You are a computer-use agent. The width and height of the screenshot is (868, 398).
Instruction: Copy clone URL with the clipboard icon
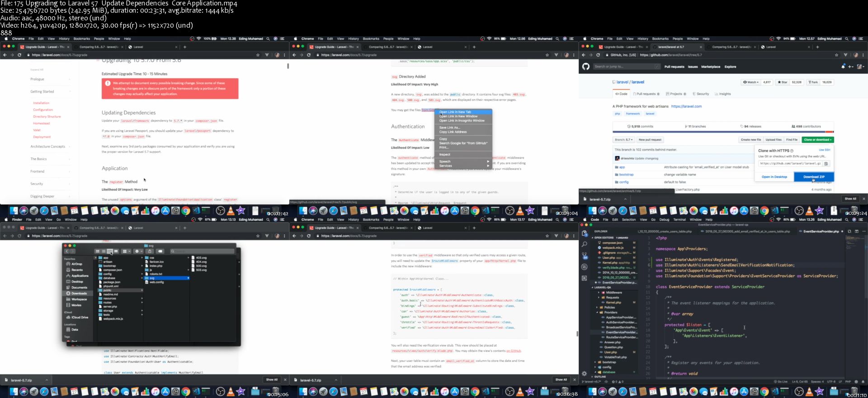click(826, 164)
